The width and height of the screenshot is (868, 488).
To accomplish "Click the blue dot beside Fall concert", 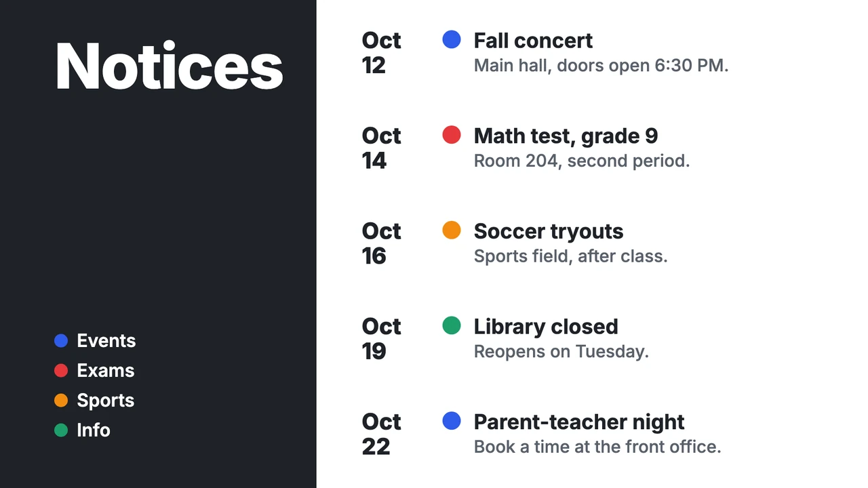I will 452,39.
